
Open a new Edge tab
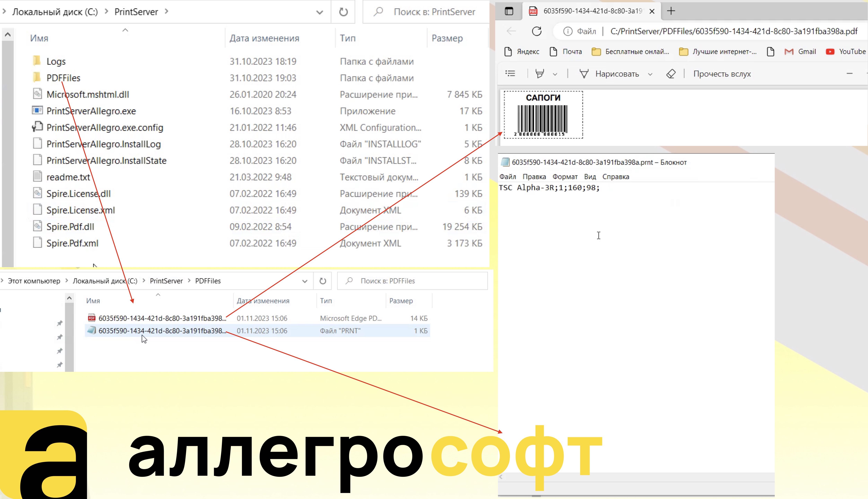pyautogui.click(x=671, y=11)
